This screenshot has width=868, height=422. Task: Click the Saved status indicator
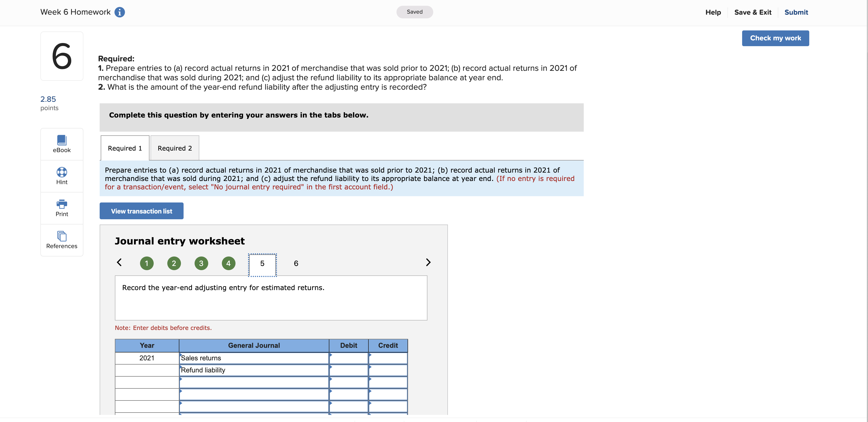(415, 12)
